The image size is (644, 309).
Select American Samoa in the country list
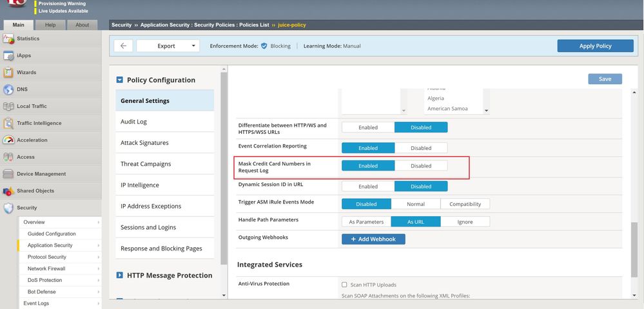pyautogui.click(x=447, y=109)
